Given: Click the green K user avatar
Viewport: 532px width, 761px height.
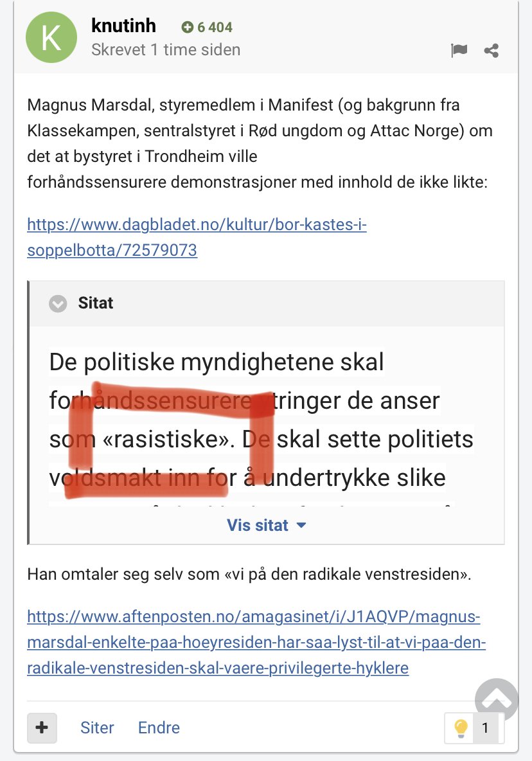Looking at the screenshot, I should click(x=51, y=38).
